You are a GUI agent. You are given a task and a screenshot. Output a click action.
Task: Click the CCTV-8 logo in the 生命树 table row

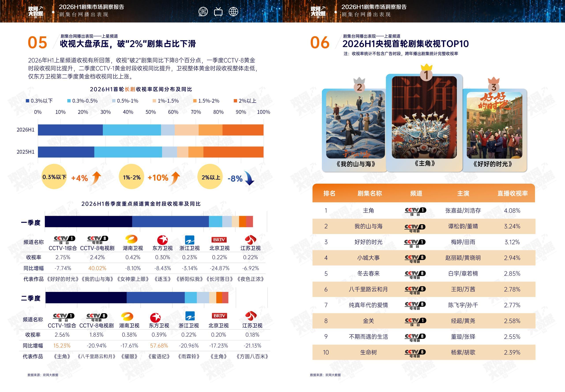[x=415, y=353]
